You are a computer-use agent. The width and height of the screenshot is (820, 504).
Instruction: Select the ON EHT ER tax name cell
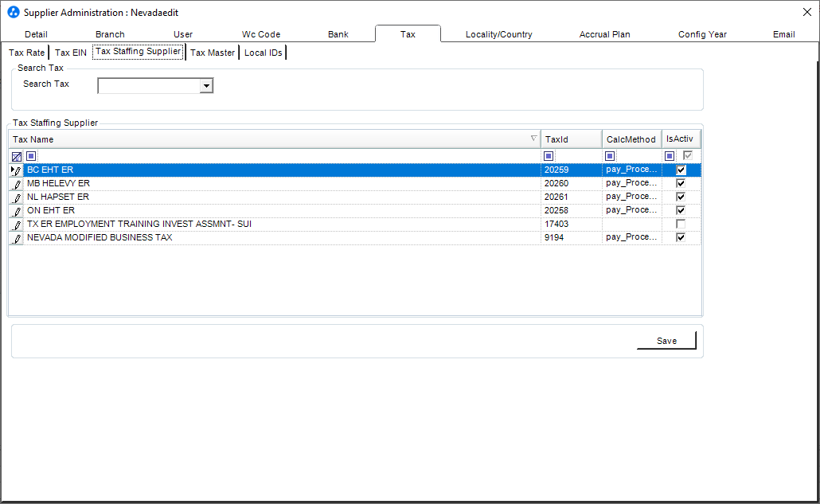[283, 211]
